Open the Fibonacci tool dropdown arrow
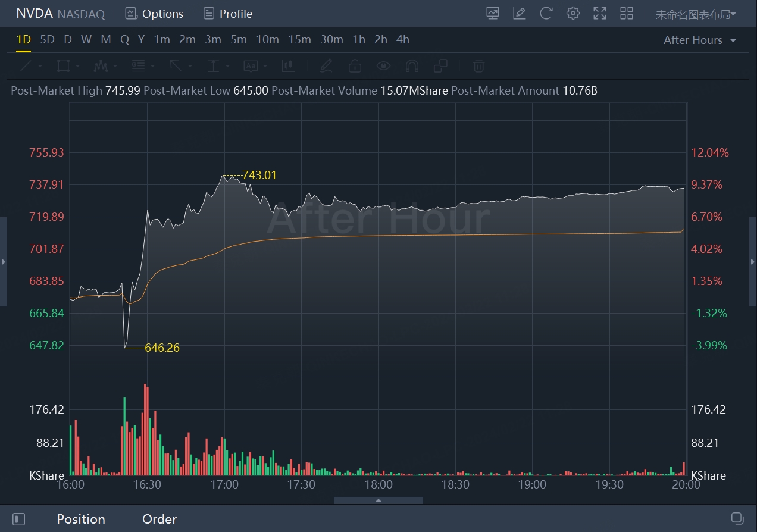Viewport: 757px width, 532px height. (152, 66)
